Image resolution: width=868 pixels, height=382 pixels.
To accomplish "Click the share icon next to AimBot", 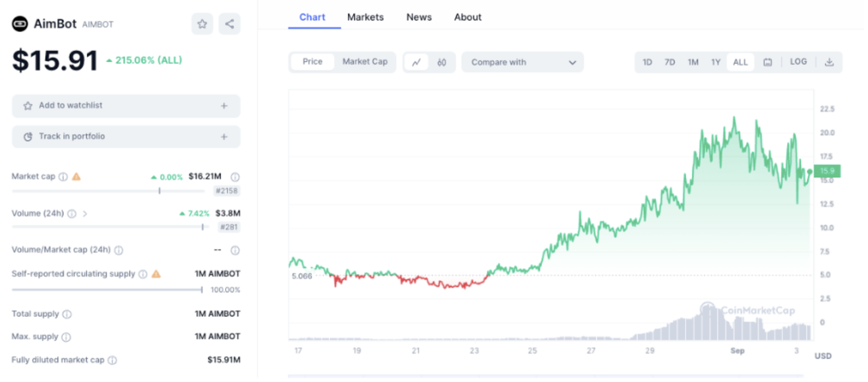I will click(x=229, y=24).
